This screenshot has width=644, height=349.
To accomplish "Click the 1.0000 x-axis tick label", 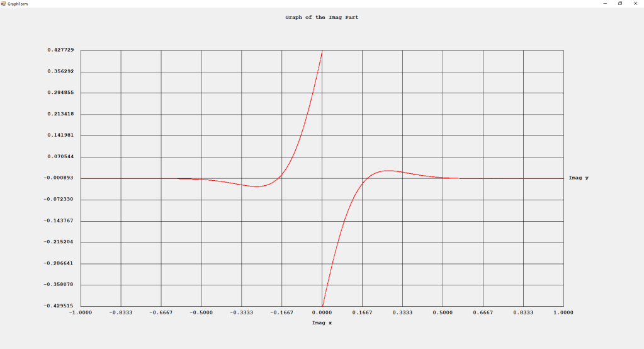I will click(563, 312).
